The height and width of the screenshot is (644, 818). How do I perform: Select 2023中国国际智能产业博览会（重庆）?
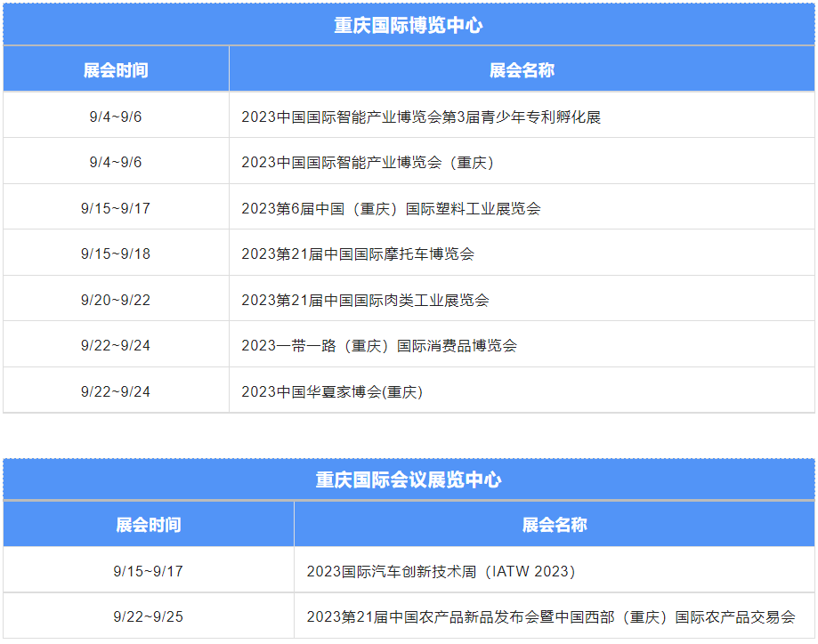pos(369,162)
